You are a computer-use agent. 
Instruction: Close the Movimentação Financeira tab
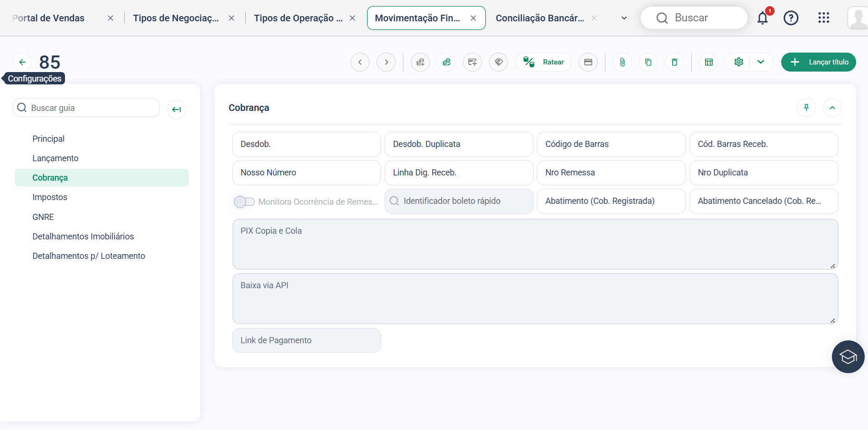point(473,18)
